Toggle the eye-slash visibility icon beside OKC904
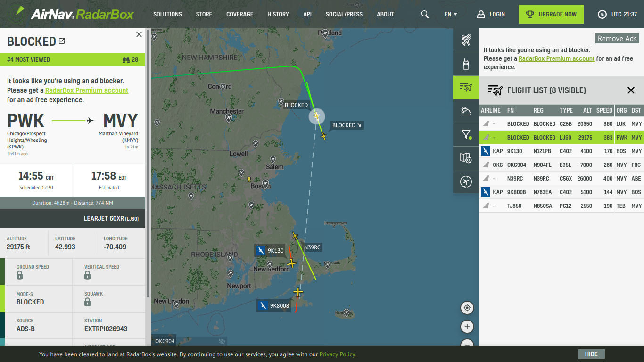The height and width of the screenshot is (362, 644). pos(222,341)
